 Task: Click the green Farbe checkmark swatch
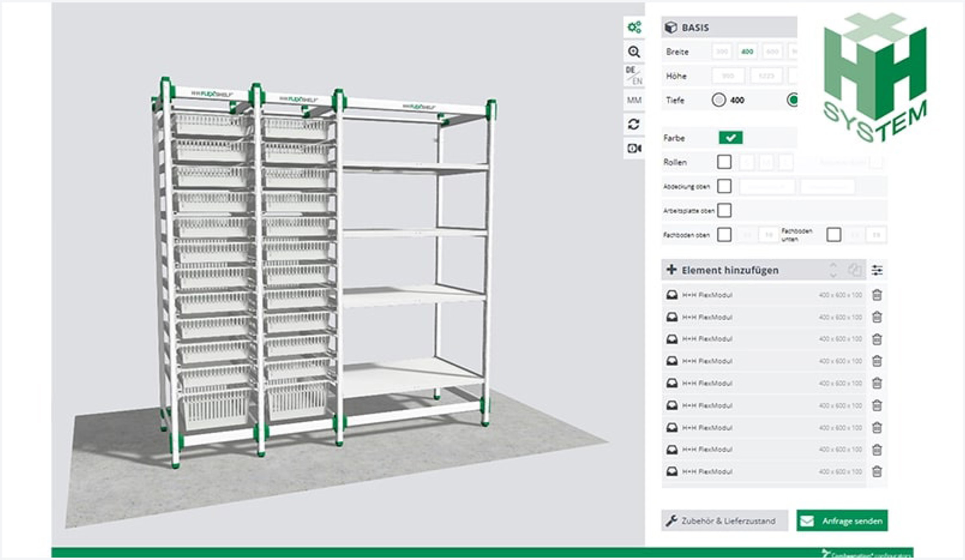point(731,137)
